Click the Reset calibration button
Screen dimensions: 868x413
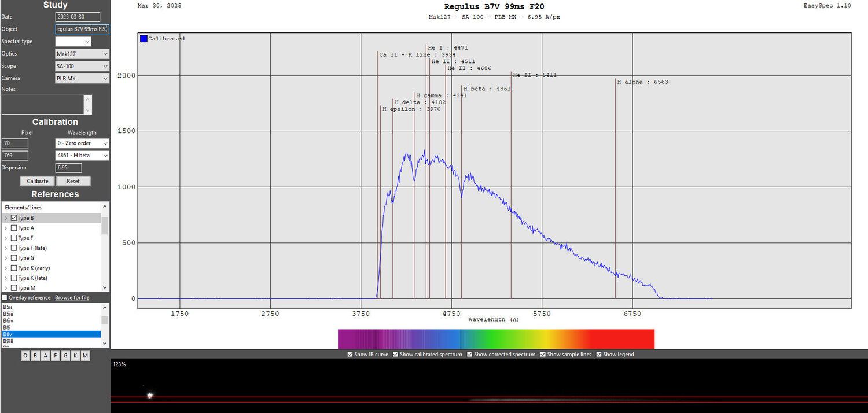tap(73, 181)
